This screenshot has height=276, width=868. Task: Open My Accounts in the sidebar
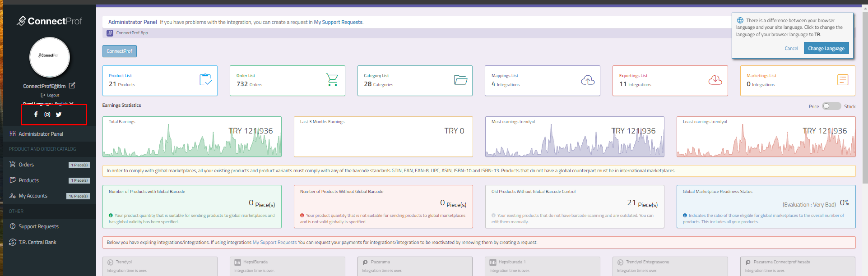point(32,196)
